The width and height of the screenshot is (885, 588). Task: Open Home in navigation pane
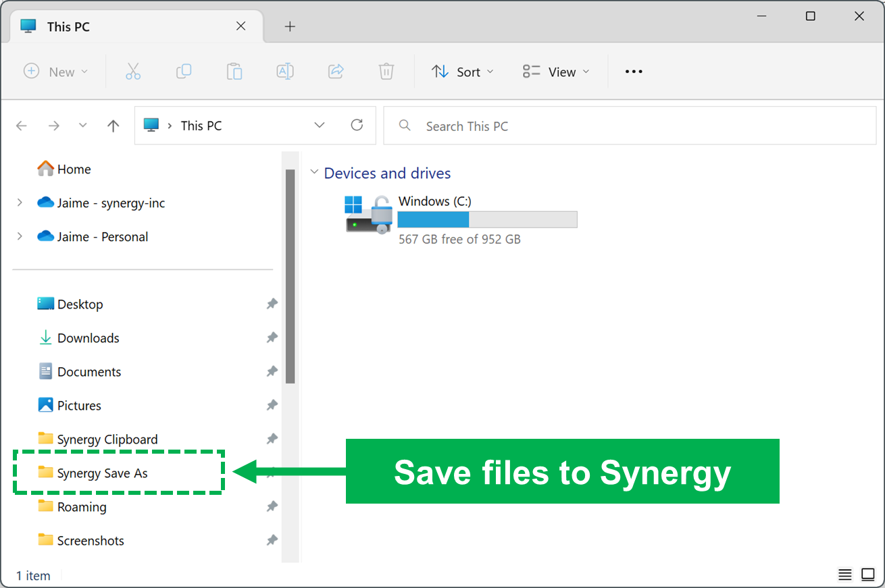click(64, 169)
